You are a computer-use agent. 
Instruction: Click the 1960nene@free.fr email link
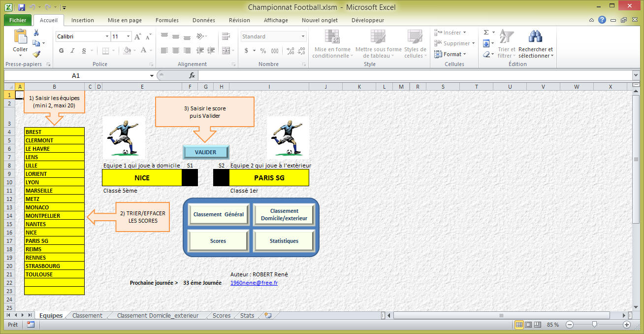point(254,283)
